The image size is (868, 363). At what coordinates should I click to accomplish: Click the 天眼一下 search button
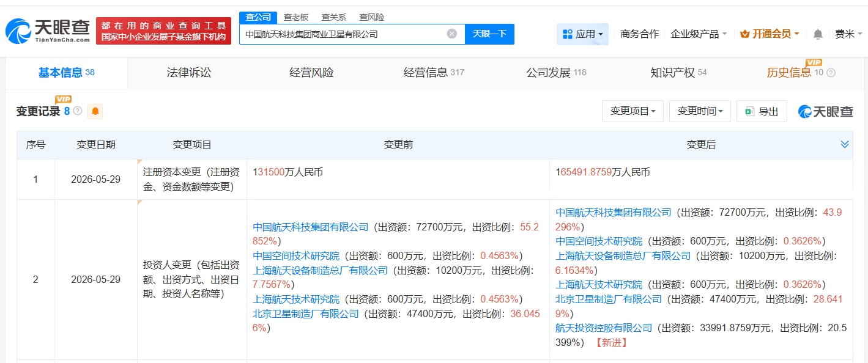tap(489, 34)
